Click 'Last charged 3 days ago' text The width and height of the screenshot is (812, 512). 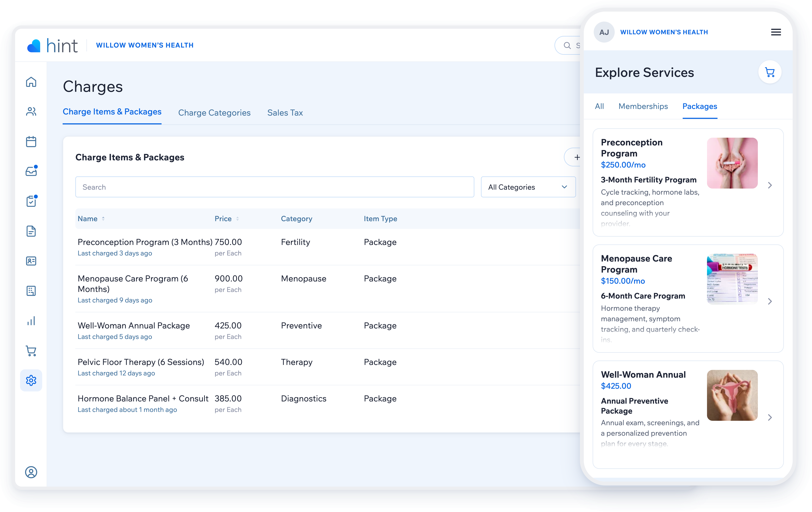pos(115,253)
